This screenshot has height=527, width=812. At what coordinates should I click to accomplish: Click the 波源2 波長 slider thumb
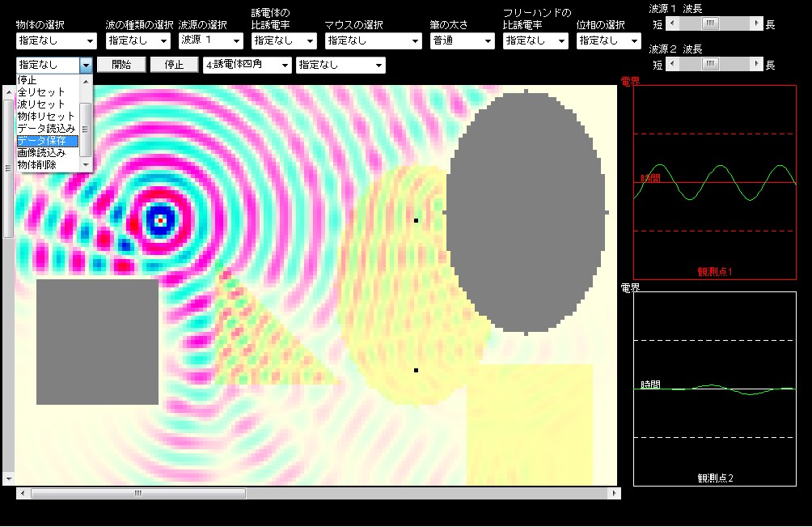click(710, 64)
